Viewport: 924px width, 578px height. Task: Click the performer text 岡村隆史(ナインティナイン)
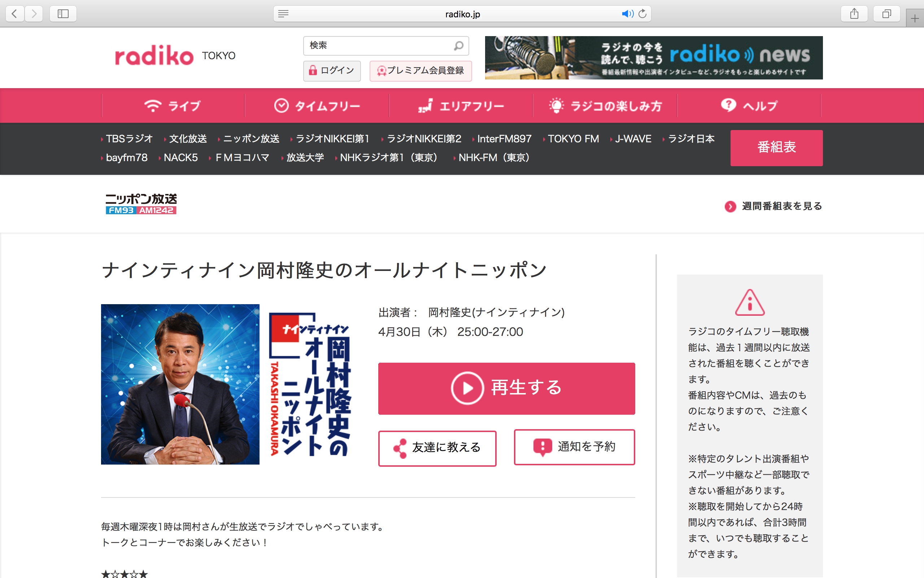point(496,312)
